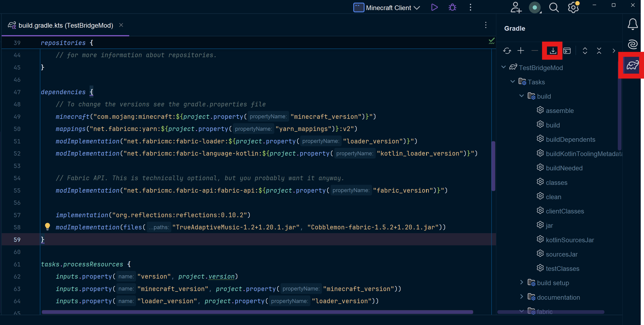Select the clientClasses task
The height and width of the screenshot is (325, 644).
pyautogui.click(x=565, y=211)
